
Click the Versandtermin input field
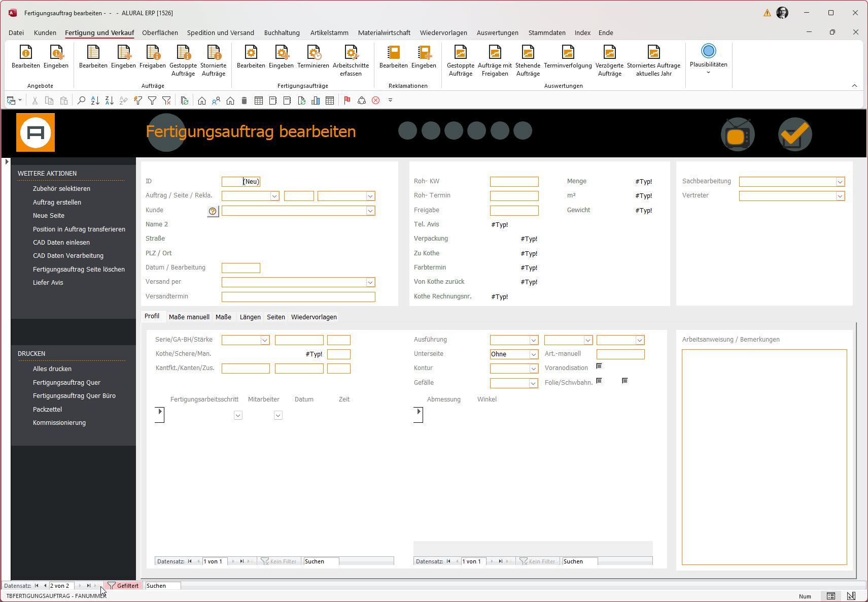pos(298,297)
